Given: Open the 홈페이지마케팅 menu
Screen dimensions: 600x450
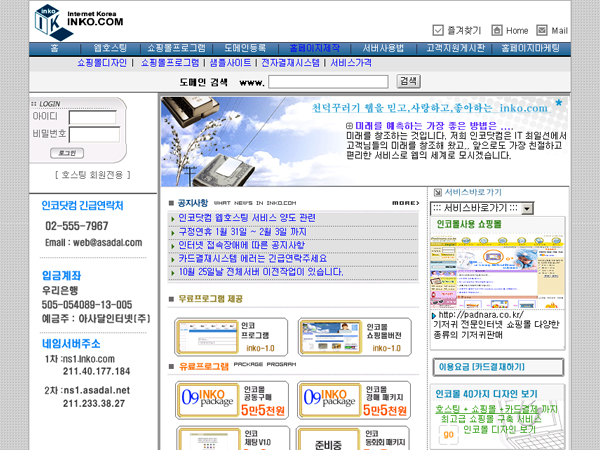Looking at the screenshot, I should (x=530, y=49).
